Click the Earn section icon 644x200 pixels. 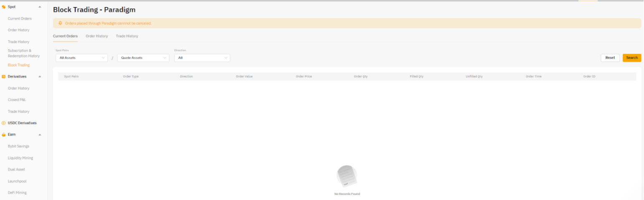coord(4,135)
